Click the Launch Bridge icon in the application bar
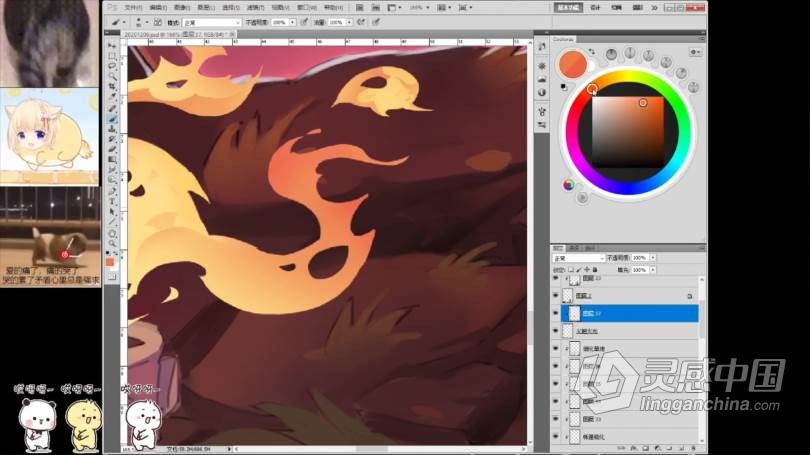The width and height of the screenshot is (810, 455). pyautogui.click(x=360, y=8)
